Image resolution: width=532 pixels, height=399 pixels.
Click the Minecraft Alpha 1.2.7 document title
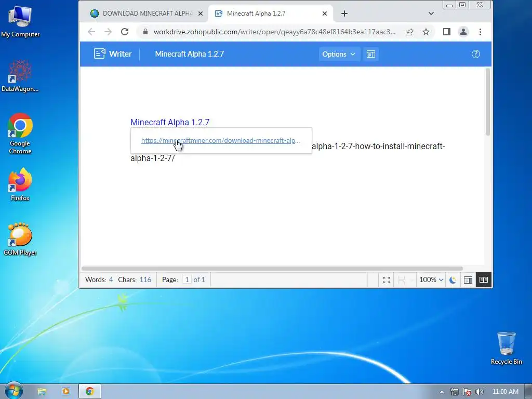pyautogui.click(x=189, y=54)
